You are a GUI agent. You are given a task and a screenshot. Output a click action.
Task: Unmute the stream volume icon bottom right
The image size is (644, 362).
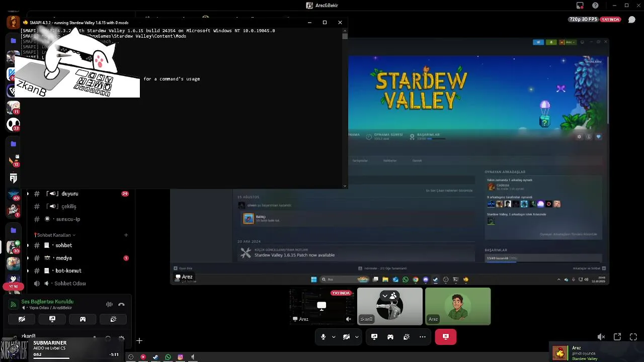(601, 337)
